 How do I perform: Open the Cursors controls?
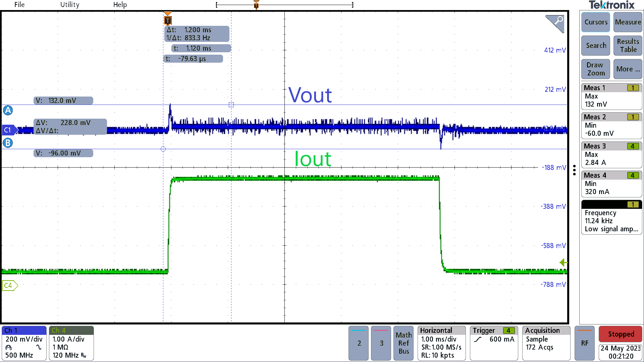click(595, 22)
